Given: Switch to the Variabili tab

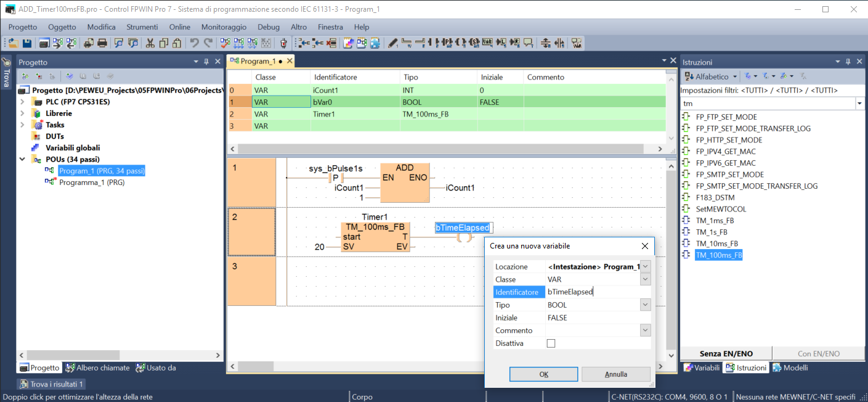Looking at the screenshot, I should (x=702, y=367).
